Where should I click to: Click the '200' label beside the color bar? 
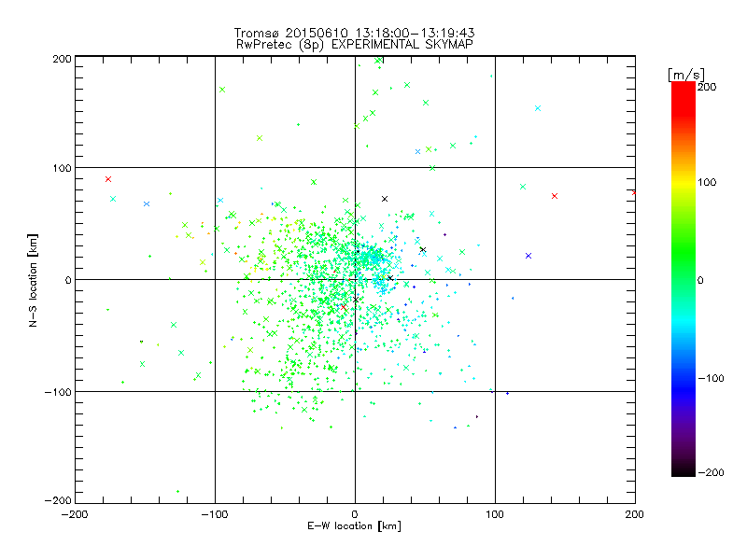(707, 87)
